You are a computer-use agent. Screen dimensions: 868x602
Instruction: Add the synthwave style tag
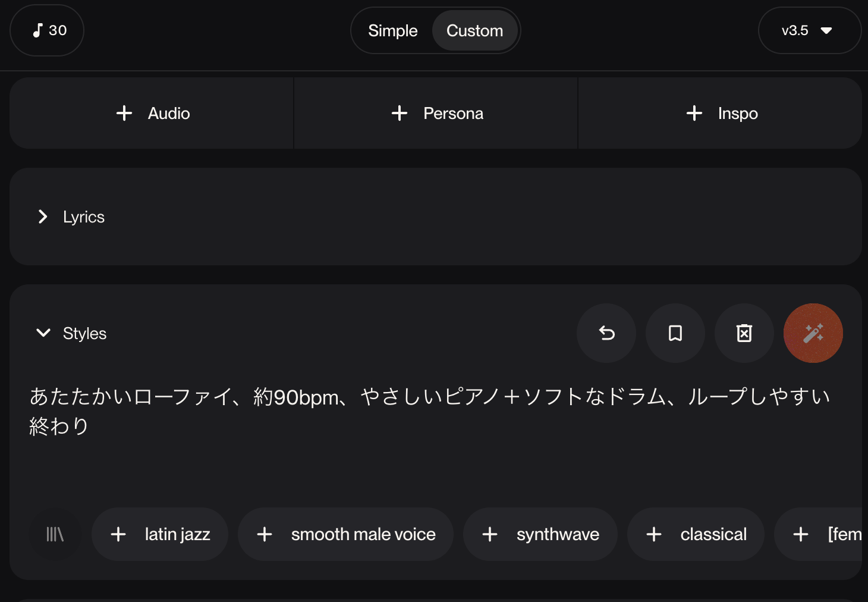click(x=540, y=534)
